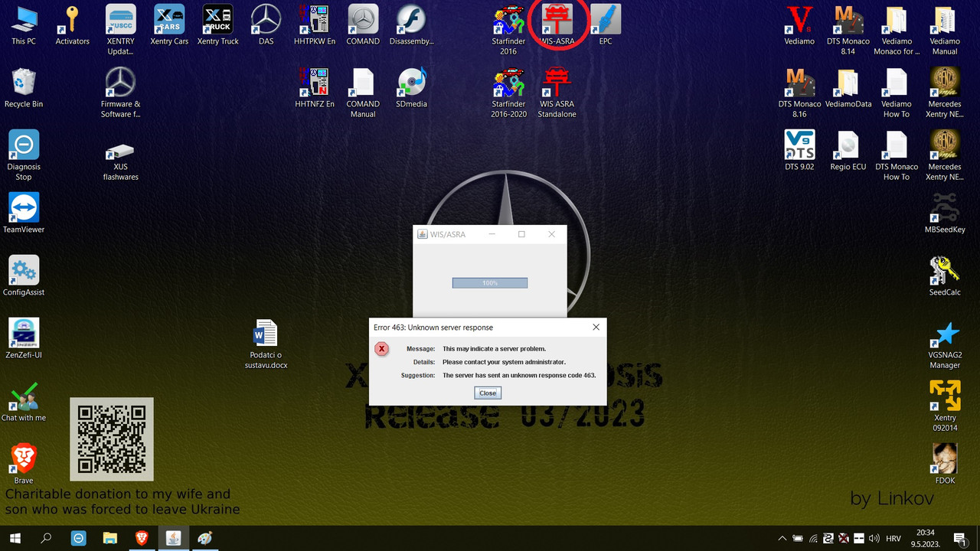This screenshot has width=980, height=551.
Task: Open the DAS desktop shortcut
Action: point(266,24)
